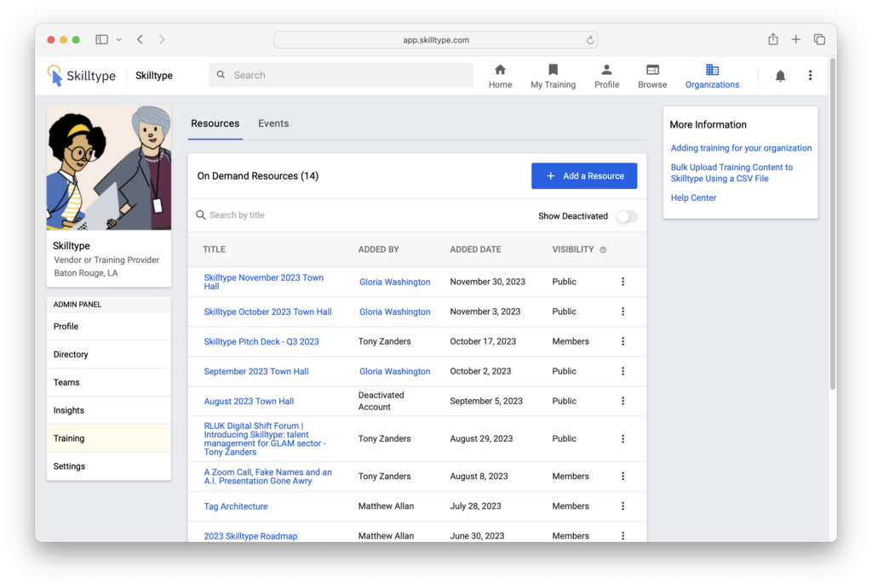Enable the Show Deactivated toggle
872x588 pixels.
(x=626, y=216)
